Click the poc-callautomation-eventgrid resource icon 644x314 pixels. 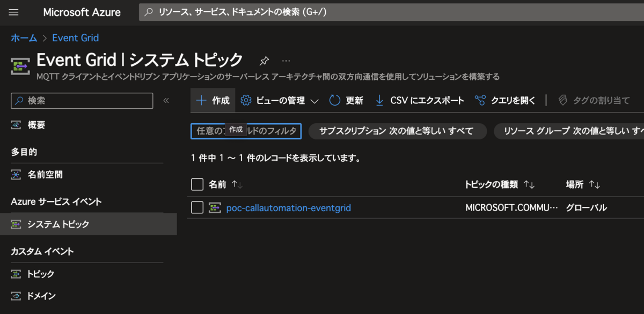click(x=215, y=207)
